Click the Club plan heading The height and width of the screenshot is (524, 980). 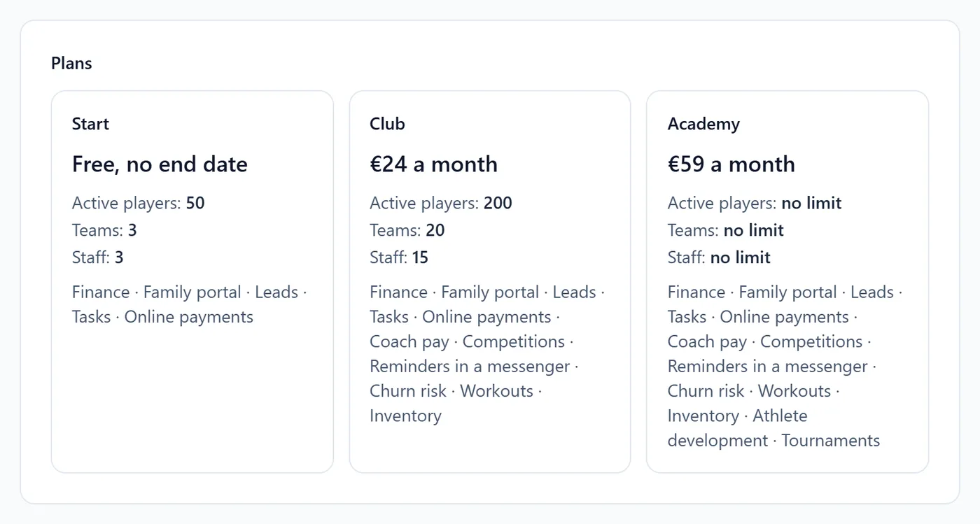(x=387, y=124)
